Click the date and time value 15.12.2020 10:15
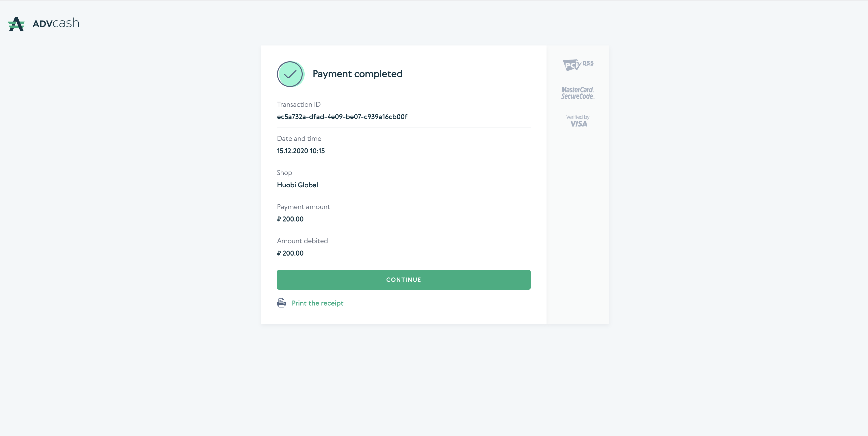Viewport: 868px width, 436px height. click(x=301, y=151)
